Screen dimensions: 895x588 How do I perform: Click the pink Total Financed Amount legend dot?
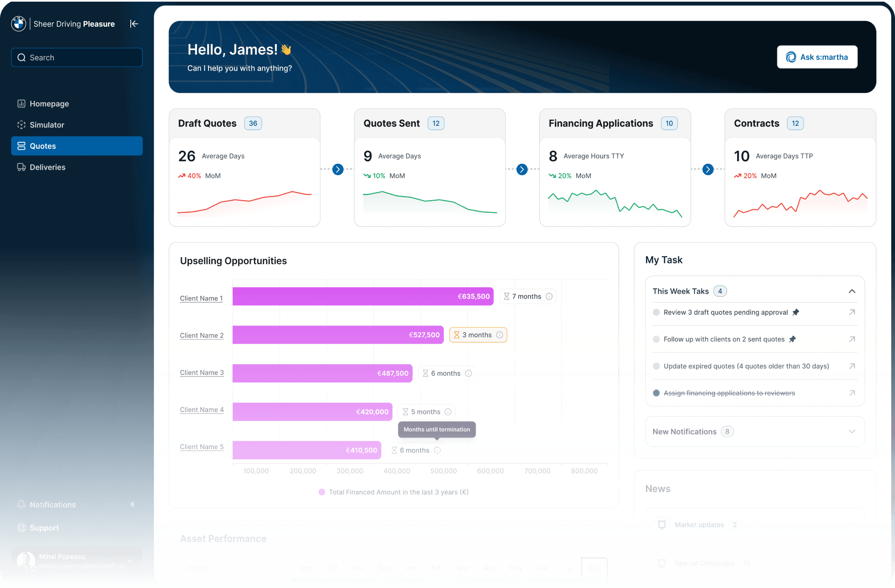pyautogui.click(x=322, y=492)
